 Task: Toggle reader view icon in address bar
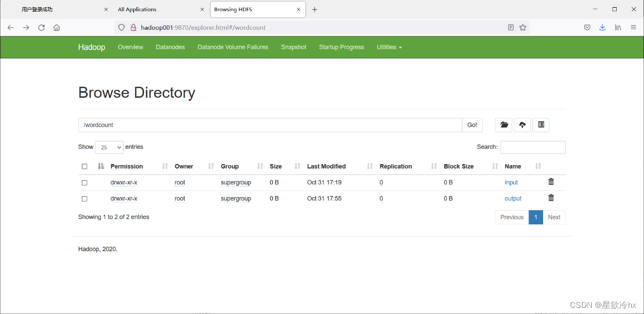(x=511, y=27)
